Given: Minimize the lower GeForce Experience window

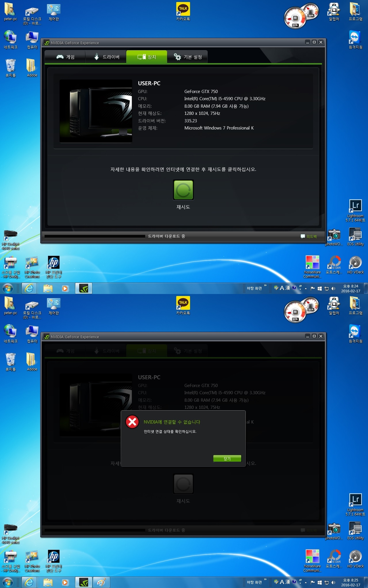Looking at the screenshot, I should [x=308, y=336].
